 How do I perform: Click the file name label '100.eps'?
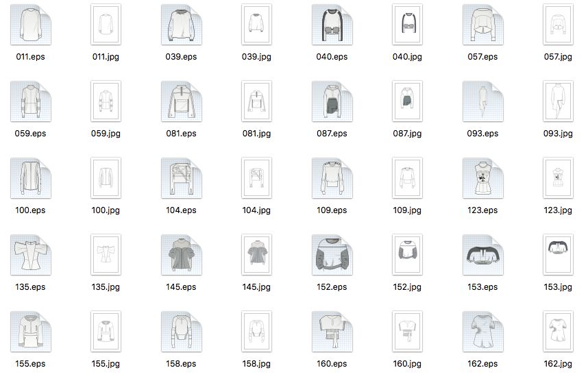pyautogui.click(x=30, y=210)
